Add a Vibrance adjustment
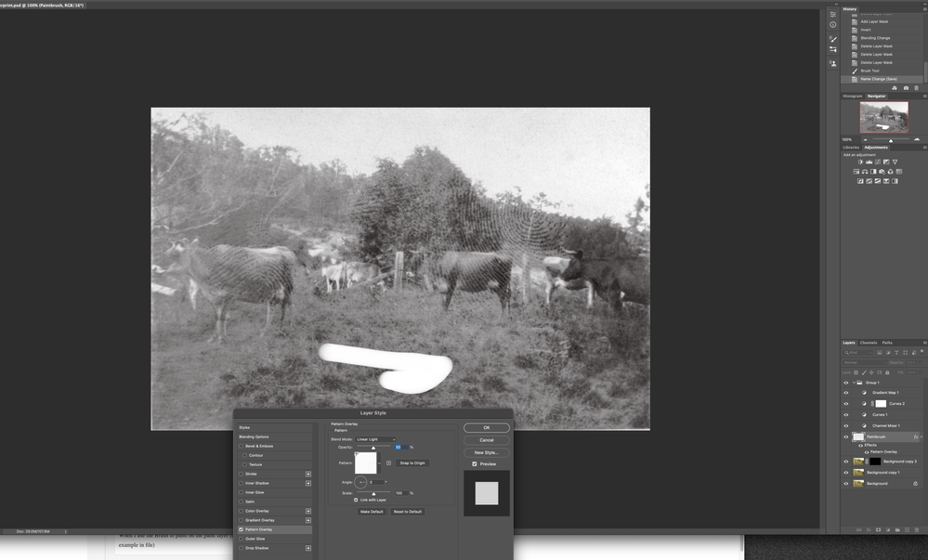The width and height of the screenshot is (928, 560). coord(895,162)
